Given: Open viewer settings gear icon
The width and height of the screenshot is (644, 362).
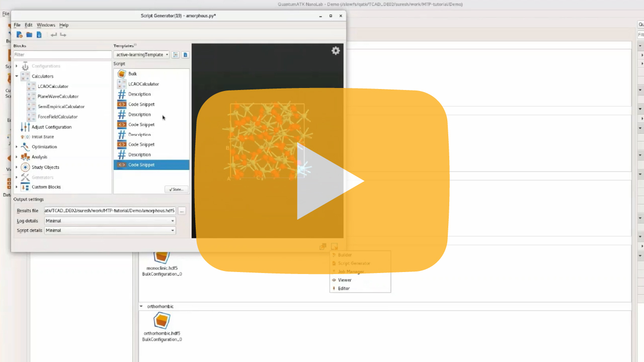Looking at the screenshot, I should coord(336,51).
